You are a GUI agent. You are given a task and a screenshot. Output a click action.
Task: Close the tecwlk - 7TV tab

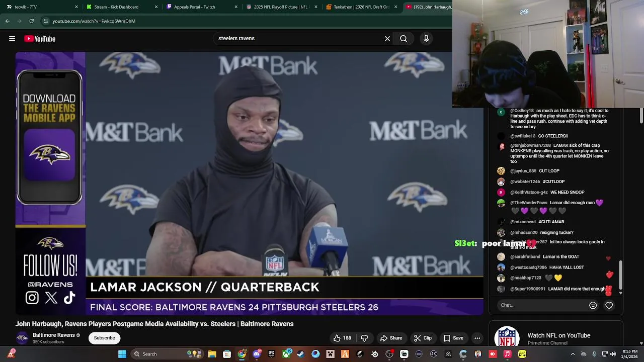[76, 7]
